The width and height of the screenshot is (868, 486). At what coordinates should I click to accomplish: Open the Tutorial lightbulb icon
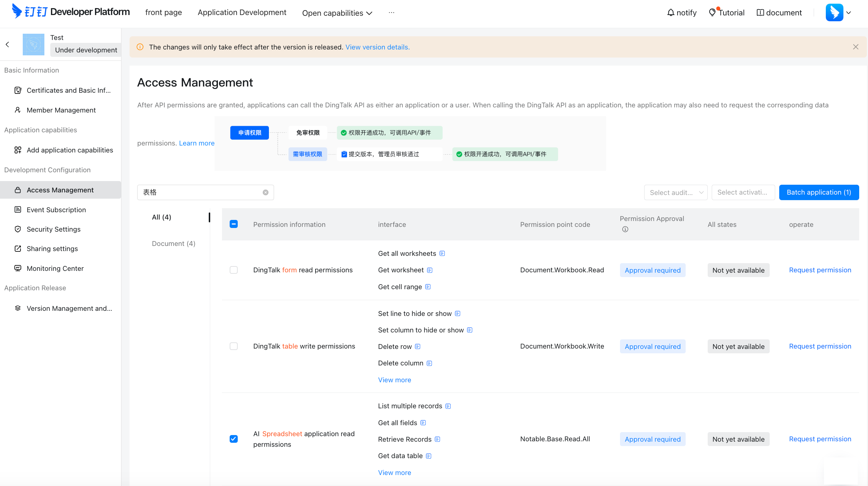click(712, 12)
